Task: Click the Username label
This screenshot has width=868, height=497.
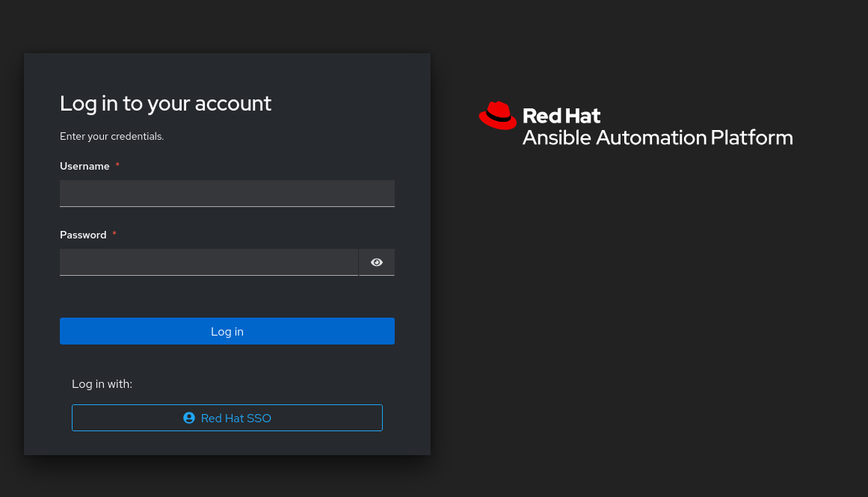Action: [84, 166]
